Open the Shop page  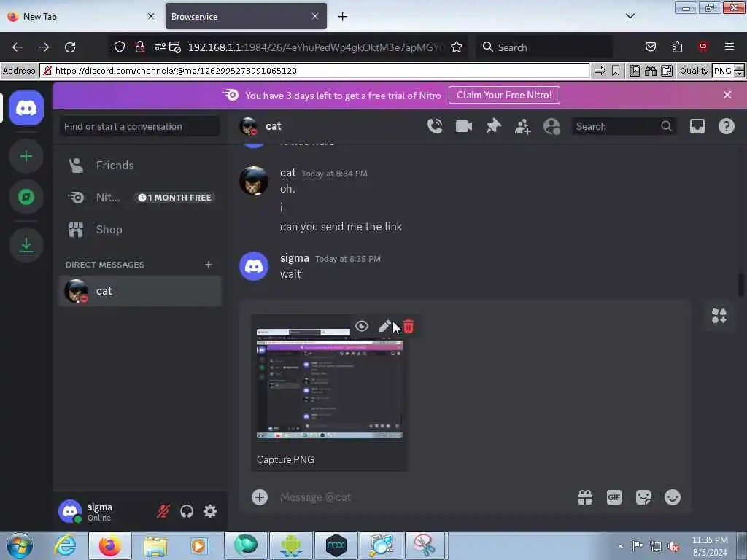point(140,230)
